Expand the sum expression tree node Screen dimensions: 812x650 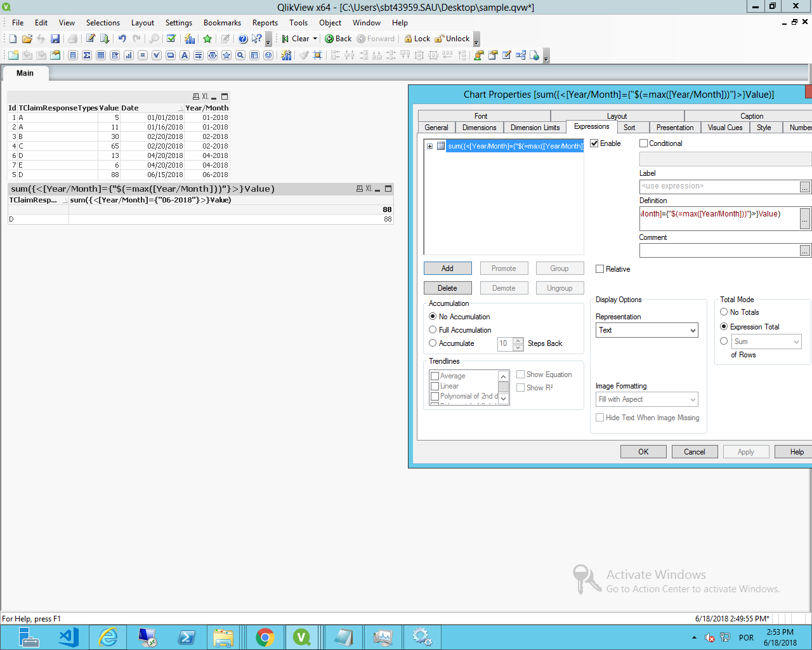[429, 146]
